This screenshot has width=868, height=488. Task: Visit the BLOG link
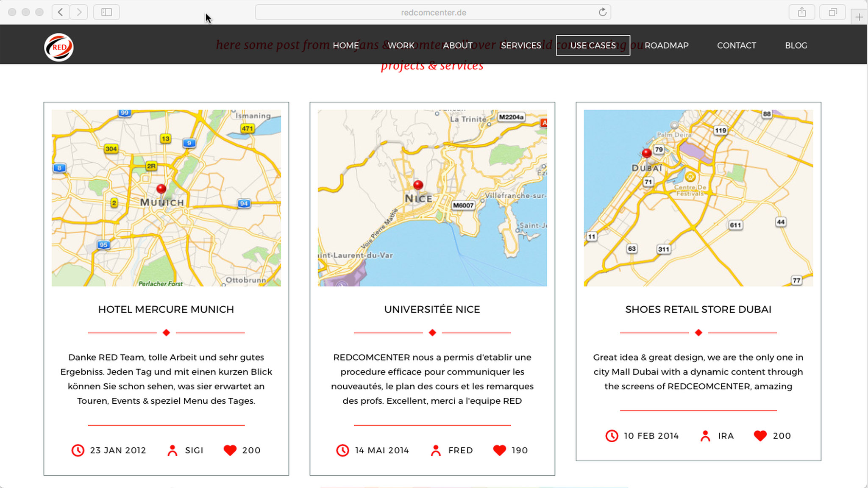[796, 45]
